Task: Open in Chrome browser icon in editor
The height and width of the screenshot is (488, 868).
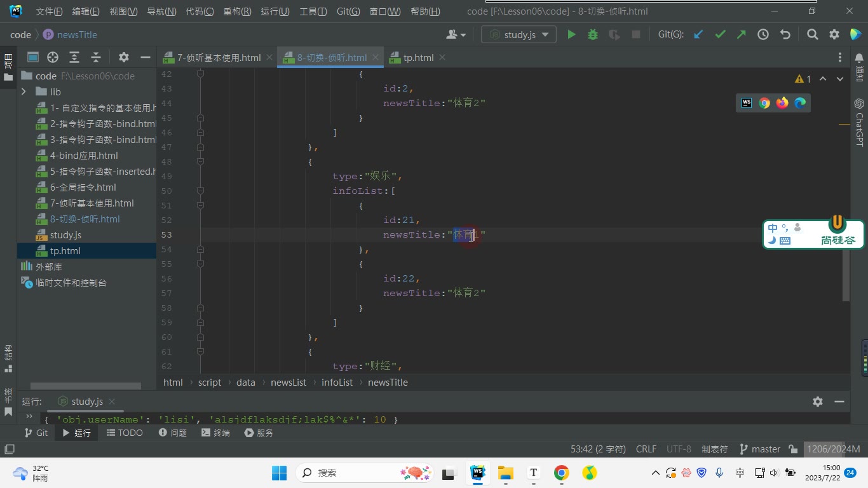Action: click(x=764, y=102)
